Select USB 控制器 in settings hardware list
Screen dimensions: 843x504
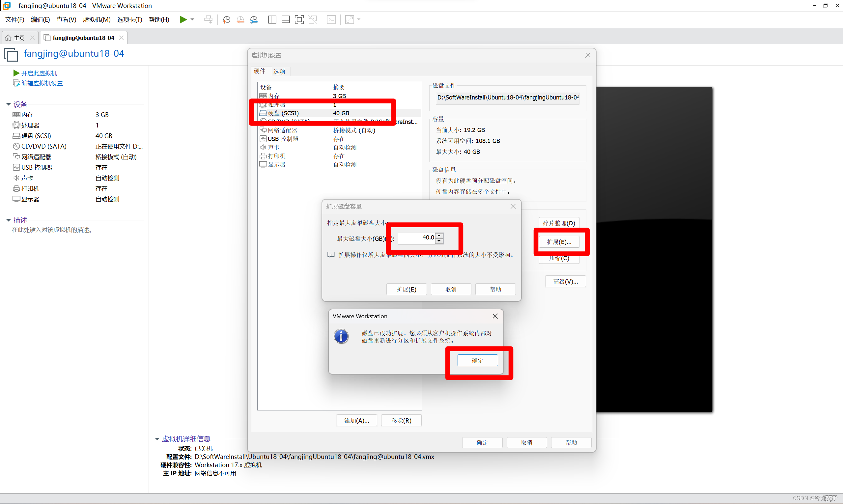(340, 139)
